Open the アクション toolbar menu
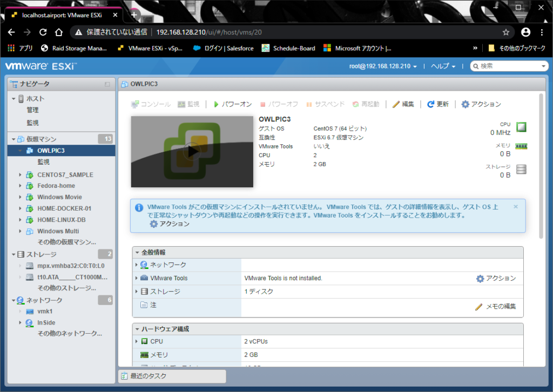This screenshot has width=553, height=392. 481,104
